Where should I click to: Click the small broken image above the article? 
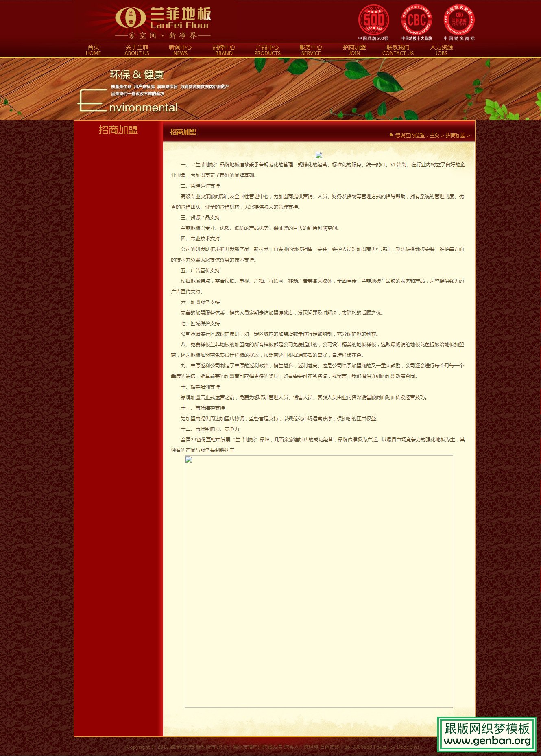(319, 155)
